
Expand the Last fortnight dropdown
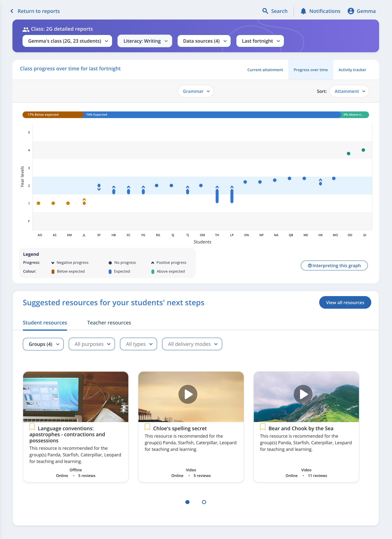[x=260, y=41]
